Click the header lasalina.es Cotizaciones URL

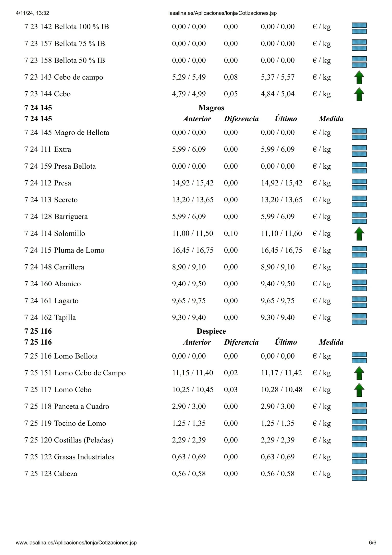222,13
